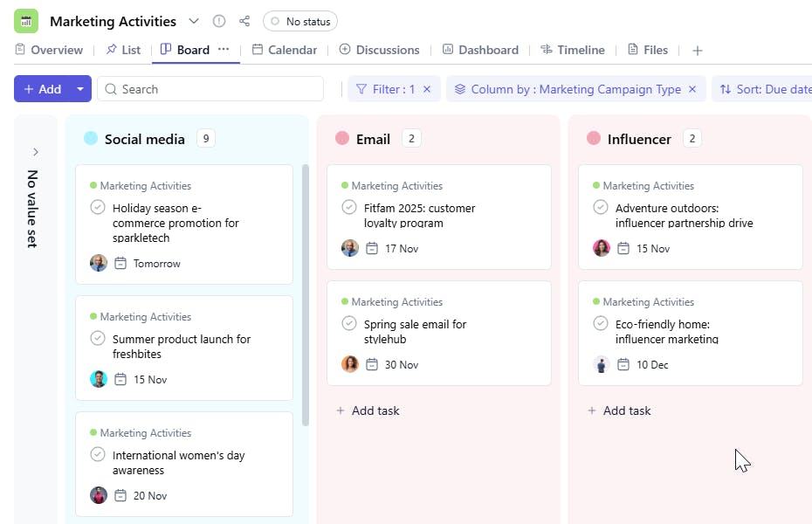This screenshot has height=524, width=812.
Task: Click calendar icon on Adventure outdoors card
Action: [x=623, y=248]
